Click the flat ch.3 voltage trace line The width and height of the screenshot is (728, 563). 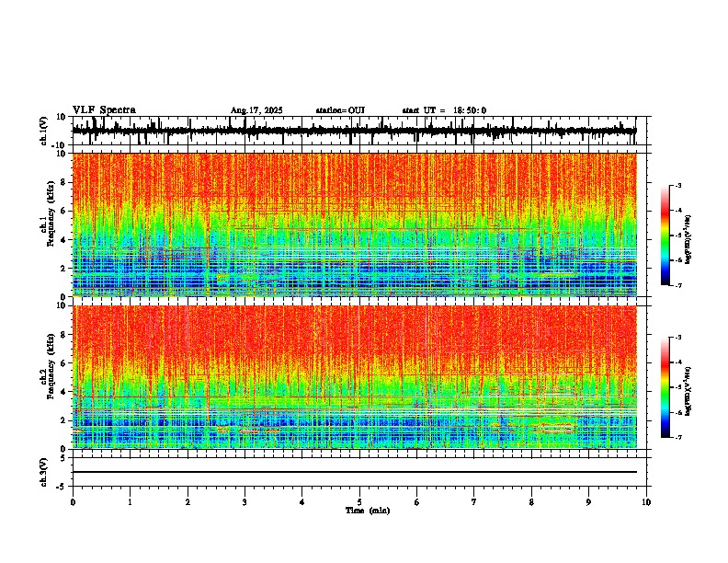point(355,472)
